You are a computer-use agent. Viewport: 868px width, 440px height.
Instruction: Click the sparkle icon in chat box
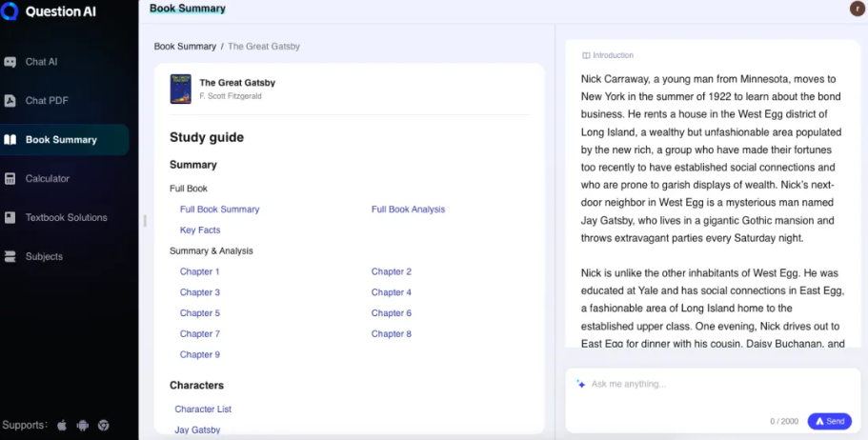coord(581,384)
